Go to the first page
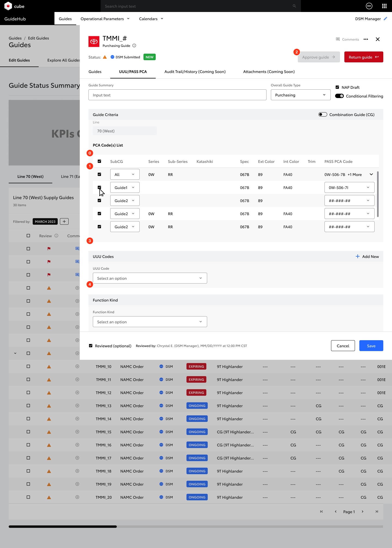The image size is (392, 548). tap(321, 512)
